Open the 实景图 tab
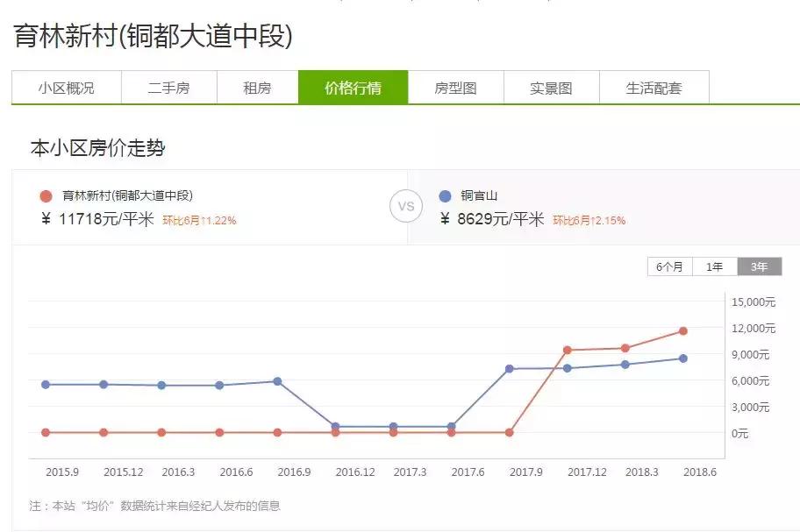Screen dimensions: 800x532 point(549,88)
